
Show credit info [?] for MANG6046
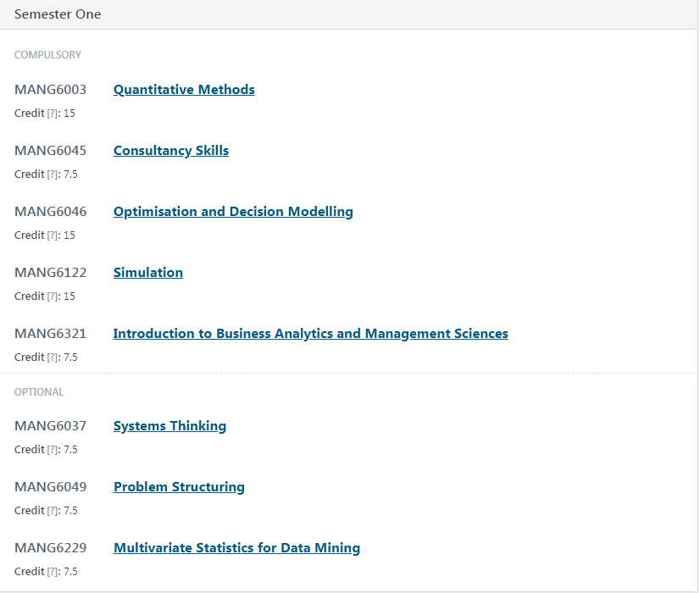coord(53,236)
